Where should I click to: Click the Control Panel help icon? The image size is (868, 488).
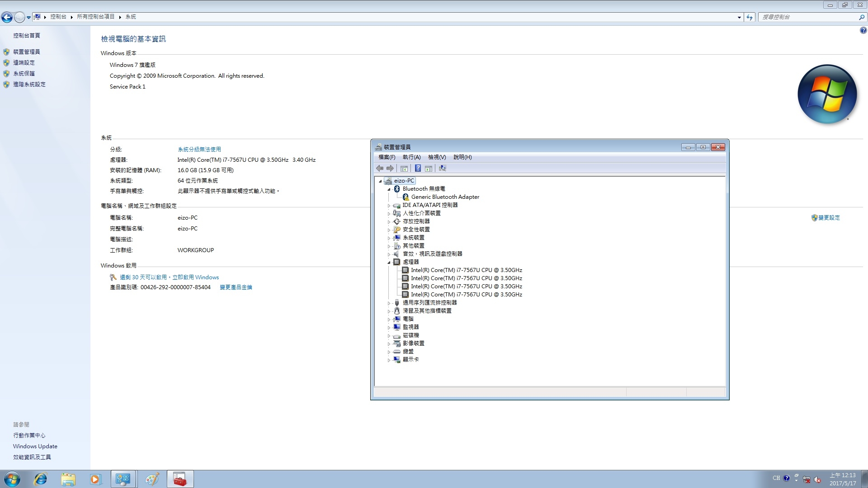863,31
